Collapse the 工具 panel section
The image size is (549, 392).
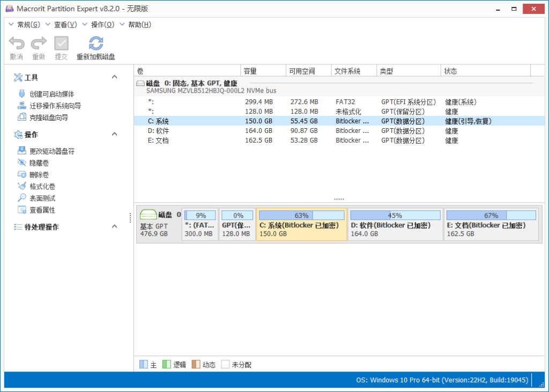115,77
